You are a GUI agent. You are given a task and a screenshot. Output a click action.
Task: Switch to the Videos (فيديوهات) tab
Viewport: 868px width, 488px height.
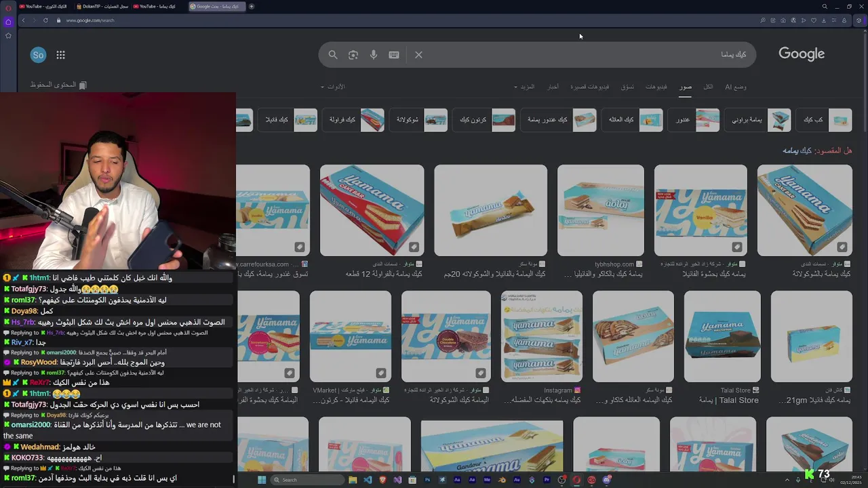[656, 87]
